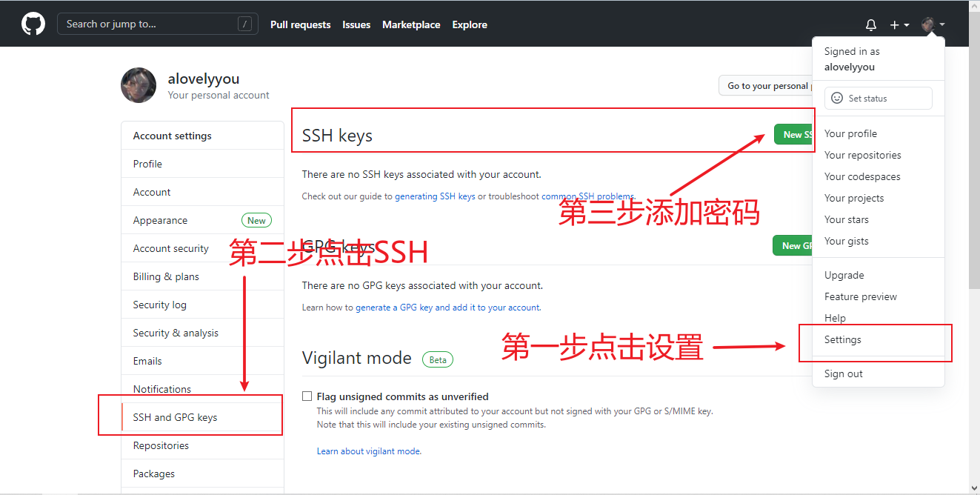980x495 pixels.
Task: Click the alovelyyou username heading
Action: click(x=203, y=79)
